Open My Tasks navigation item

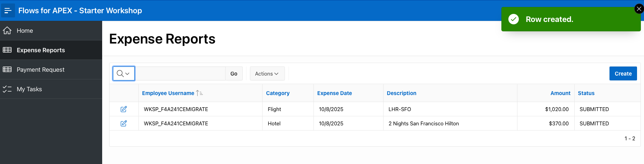pyautogui.click(x=51, y=89)
